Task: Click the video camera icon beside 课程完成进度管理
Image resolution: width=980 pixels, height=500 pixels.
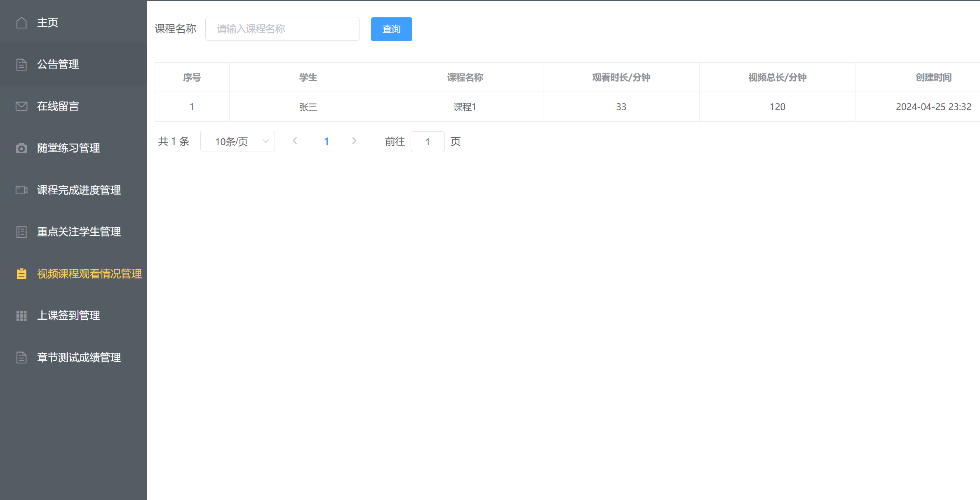Action: [x=21, y=190]
